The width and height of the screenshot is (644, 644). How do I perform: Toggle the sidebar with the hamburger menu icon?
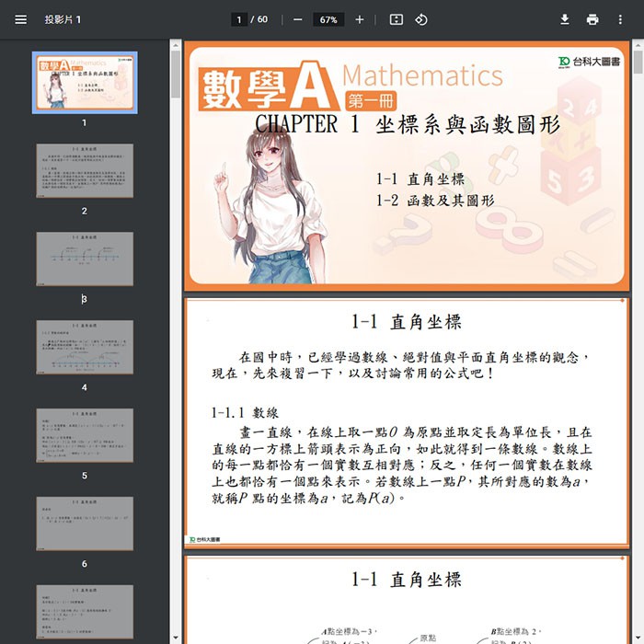click(20, 19)
